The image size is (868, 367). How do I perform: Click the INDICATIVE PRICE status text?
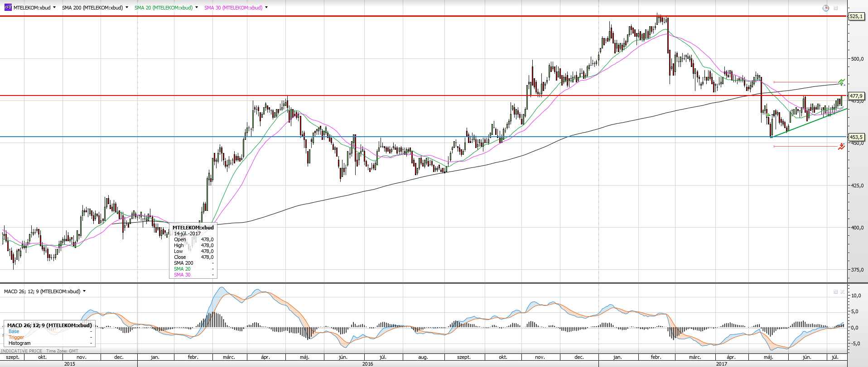point(22,351)
